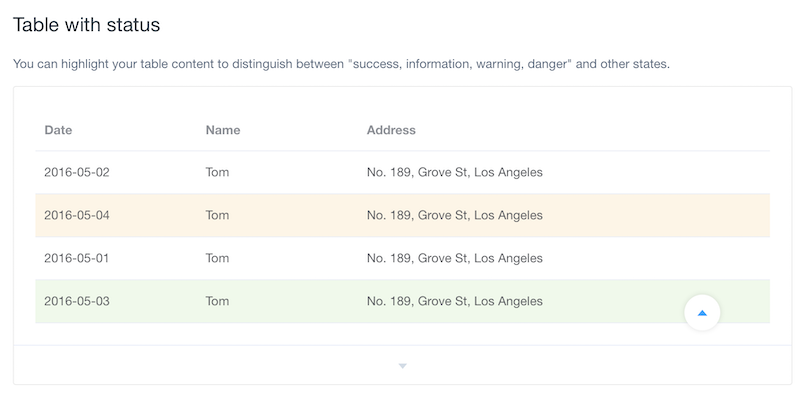Click the address in the 2016-05-01 row
Image resolution: width=800 pixels, height=394 pixels.
tap(455, 258)
